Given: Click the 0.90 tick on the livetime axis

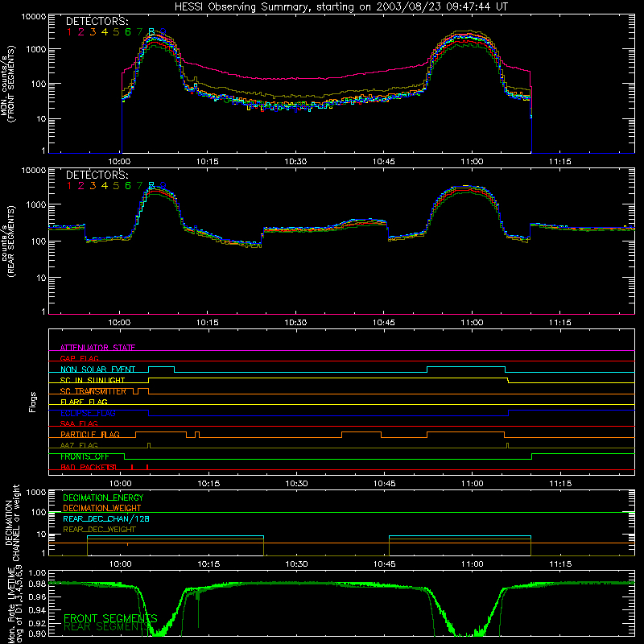Looking at the screenshot, I should tap(37, 634).
